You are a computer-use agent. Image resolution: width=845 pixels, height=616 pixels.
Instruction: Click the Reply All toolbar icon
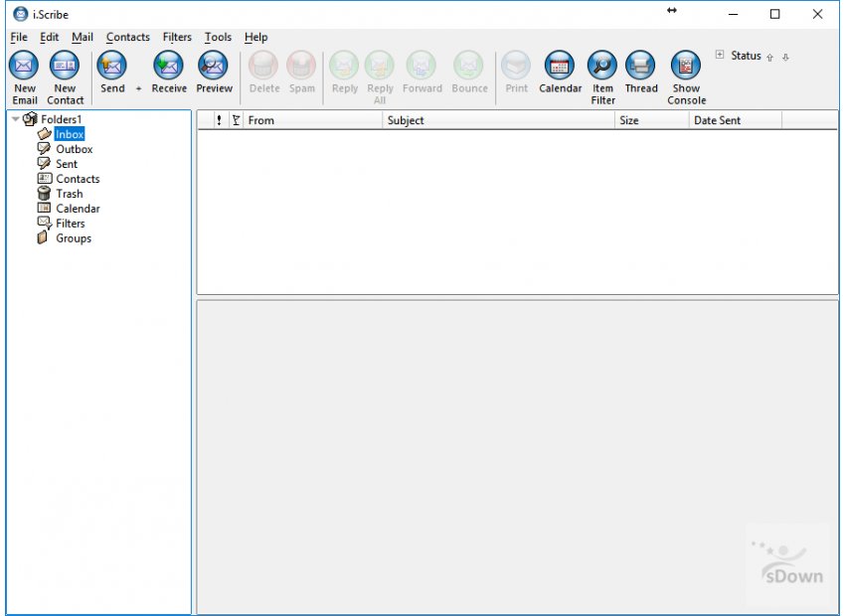pos(380,66)
